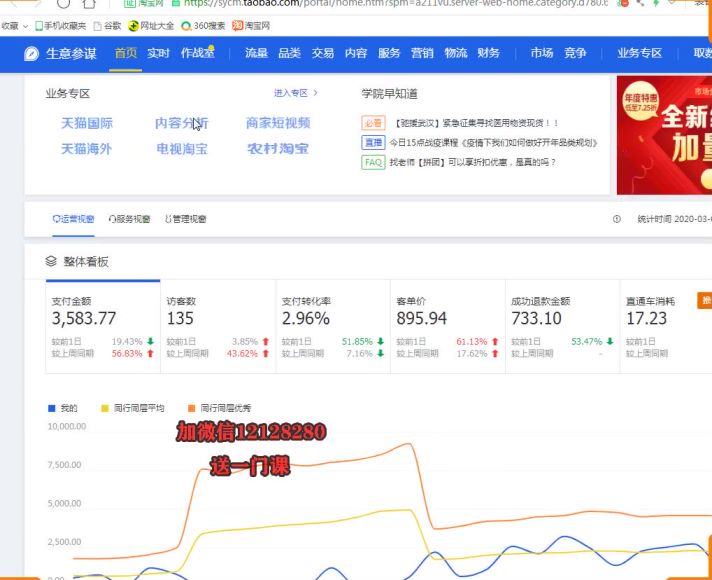
Task: Click the red 年度特惠 promotion banner
Action: [x=664, y=135]
